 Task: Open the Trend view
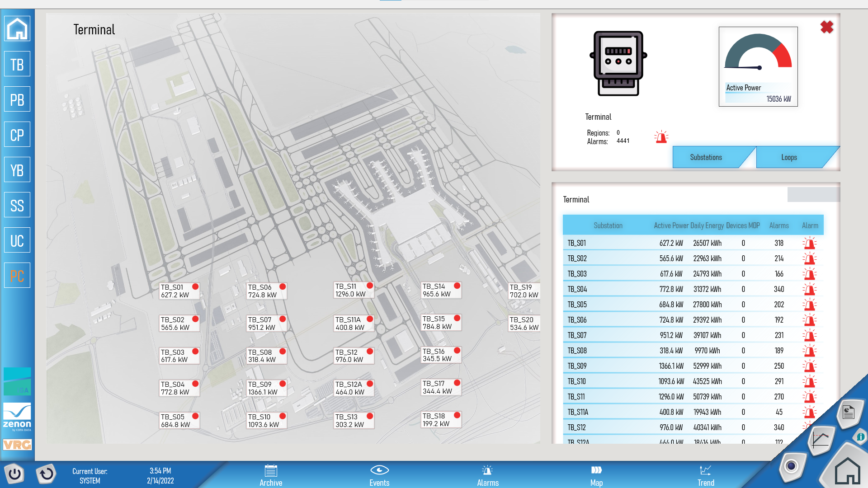(706, 475)
